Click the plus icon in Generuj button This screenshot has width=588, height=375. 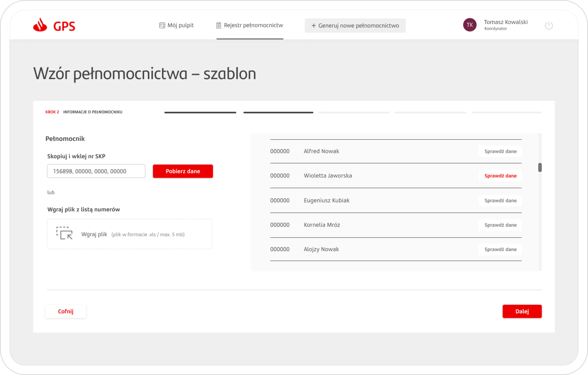click(313, 26)
